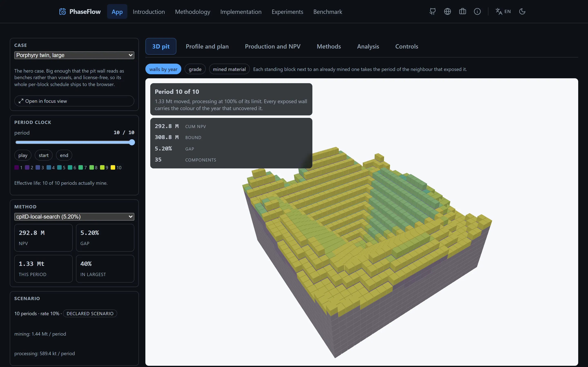Open the cpitD-local-search method dropdown
The image size is (588, 367).
[74, 217]
